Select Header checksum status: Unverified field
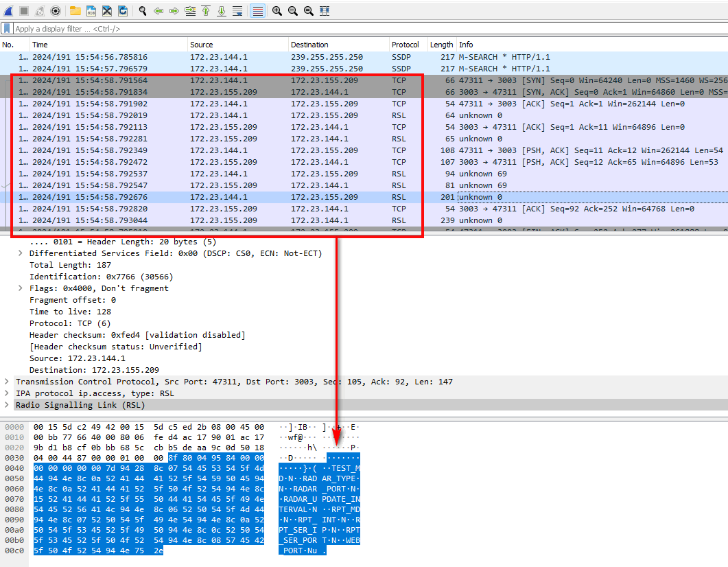 click(x=115, y=347)
